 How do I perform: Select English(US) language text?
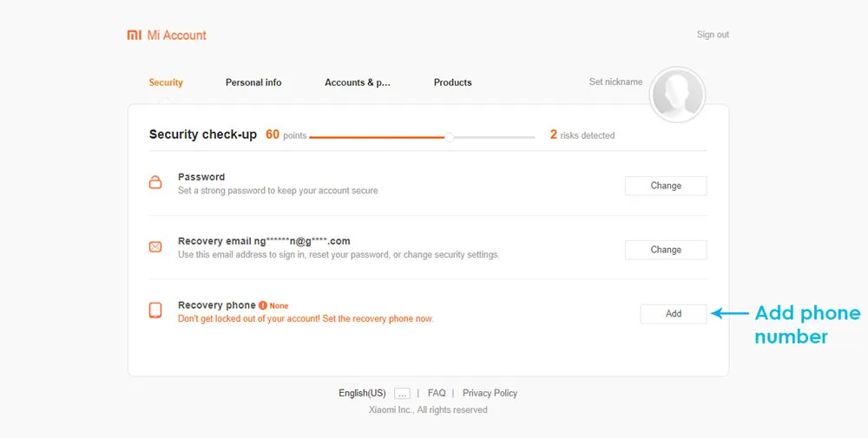pyautogui.click(x=362, y=393)
